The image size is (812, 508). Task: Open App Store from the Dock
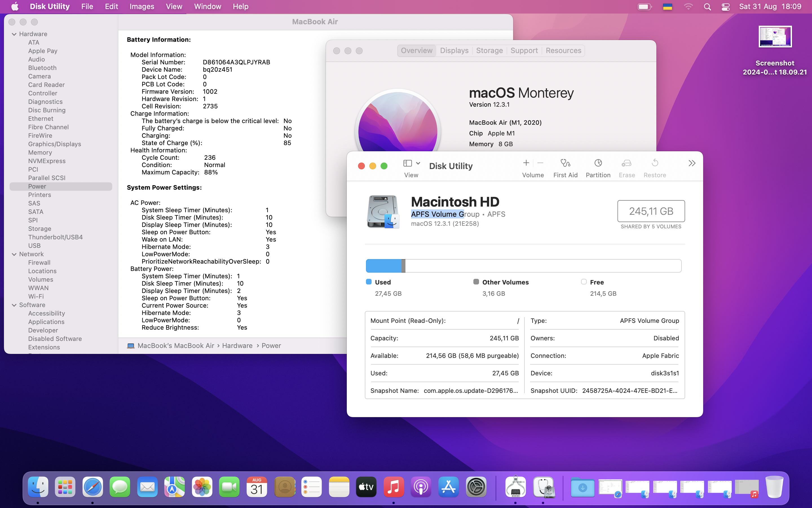(x=448, y=487)
